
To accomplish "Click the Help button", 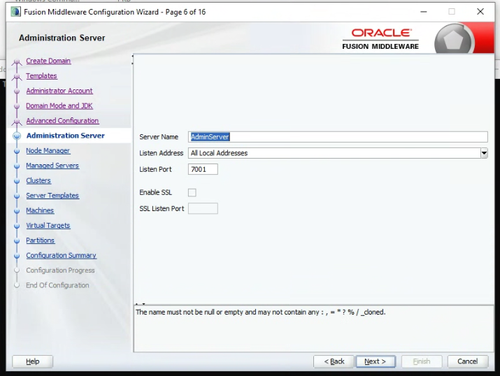I will [x=33, y=361].
